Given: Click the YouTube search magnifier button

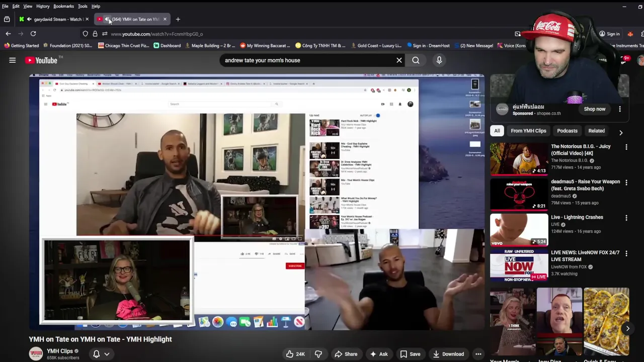Looking at the screenshot, I should pos(416,60).
